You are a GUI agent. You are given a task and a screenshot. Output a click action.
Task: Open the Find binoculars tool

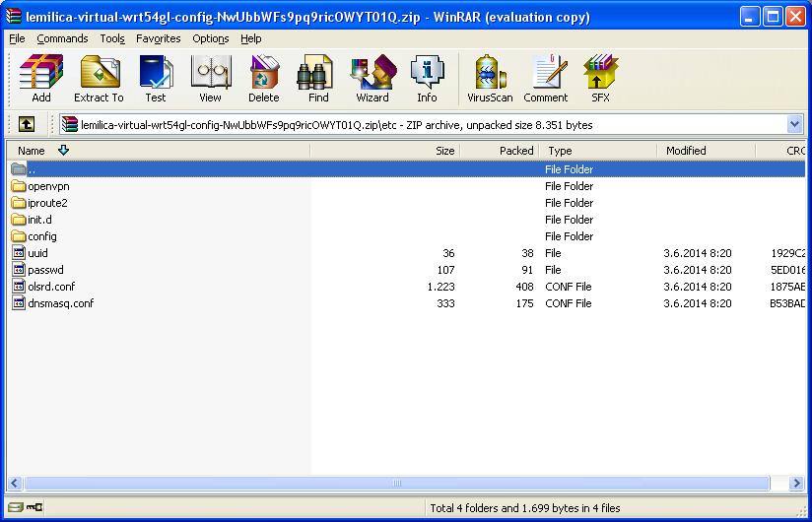(318, 78)
